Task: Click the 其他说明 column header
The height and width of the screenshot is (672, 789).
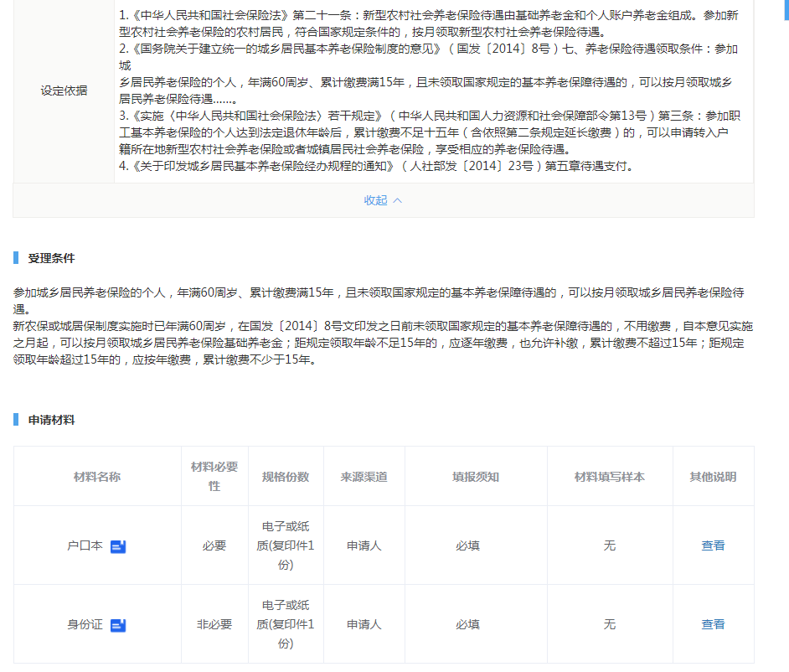Action: 713,477
